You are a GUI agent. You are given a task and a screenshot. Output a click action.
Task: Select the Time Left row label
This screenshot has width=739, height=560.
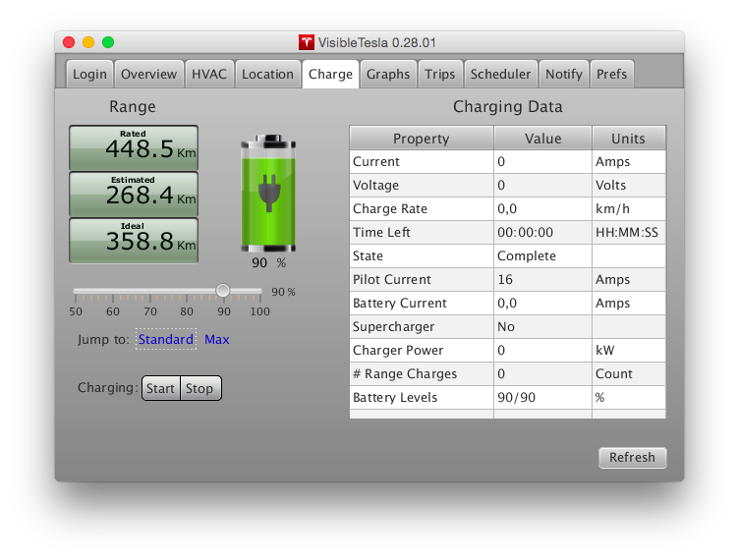(x=381, y=232)
